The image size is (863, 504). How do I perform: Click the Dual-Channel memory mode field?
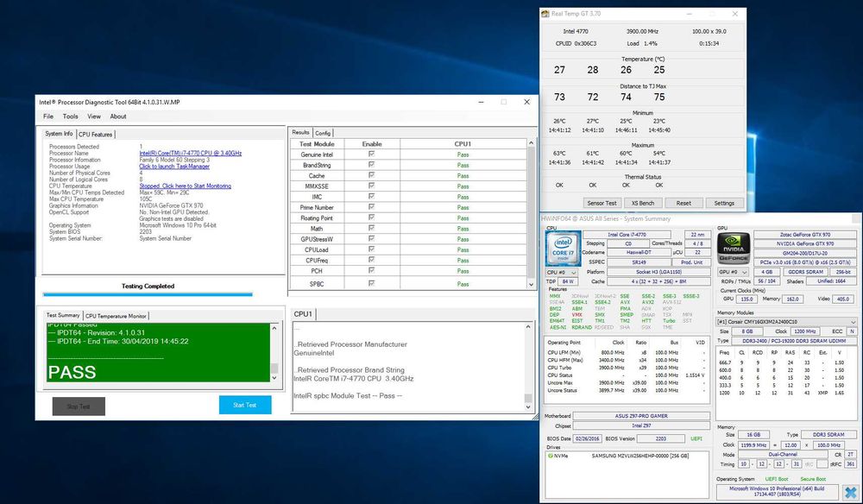[783, 455]
